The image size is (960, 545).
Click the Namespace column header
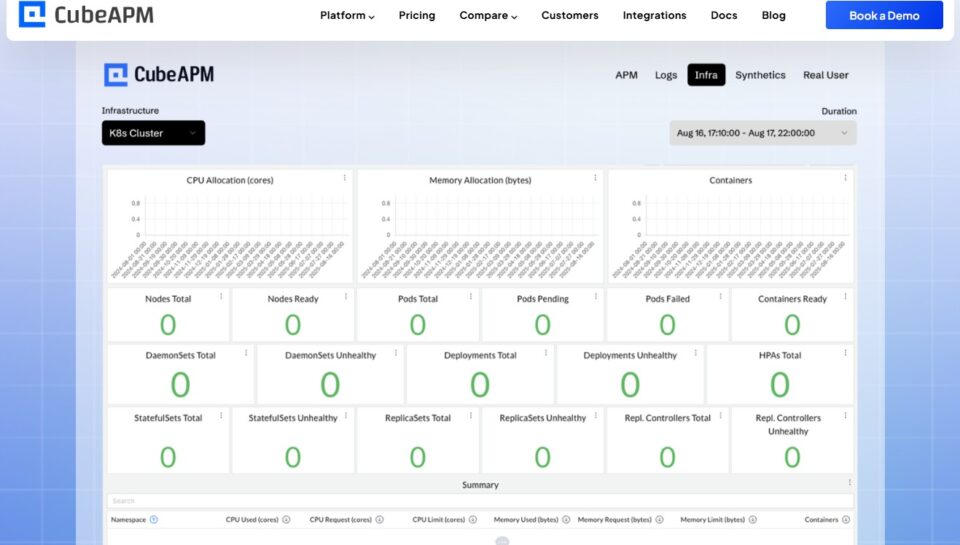[x=129, y=519]
